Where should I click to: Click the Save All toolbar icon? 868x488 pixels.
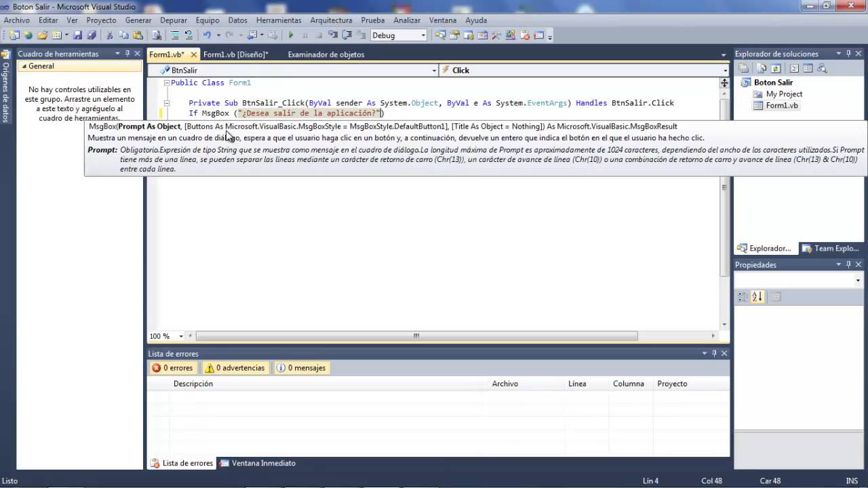92,35
